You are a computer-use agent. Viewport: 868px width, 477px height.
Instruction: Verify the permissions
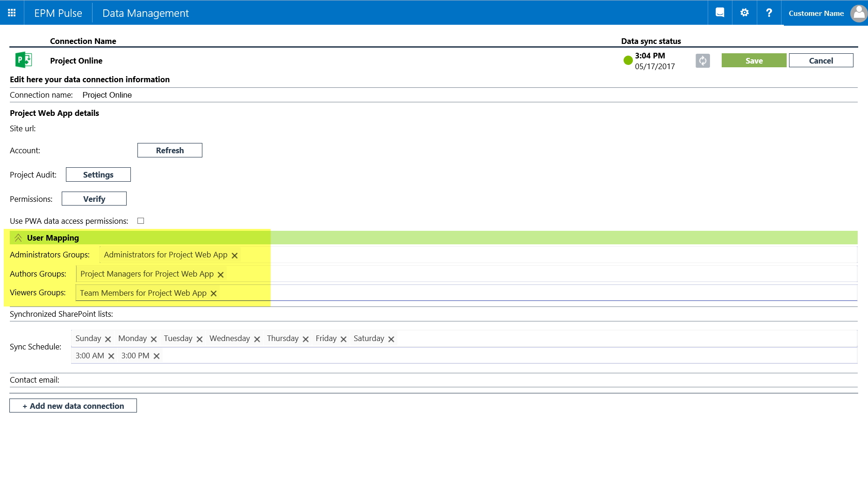pos(94,199)
